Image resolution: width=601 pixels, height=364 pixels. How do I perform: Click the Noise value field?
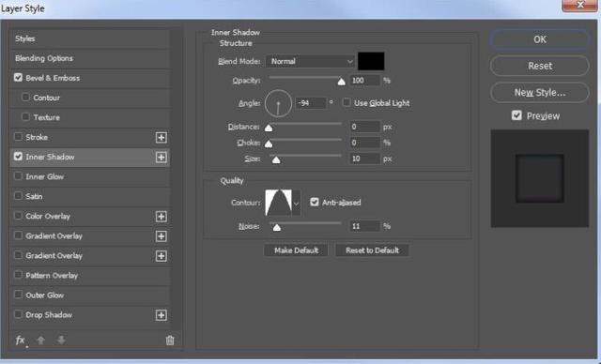pyautogui.click(x=365, y=226)
